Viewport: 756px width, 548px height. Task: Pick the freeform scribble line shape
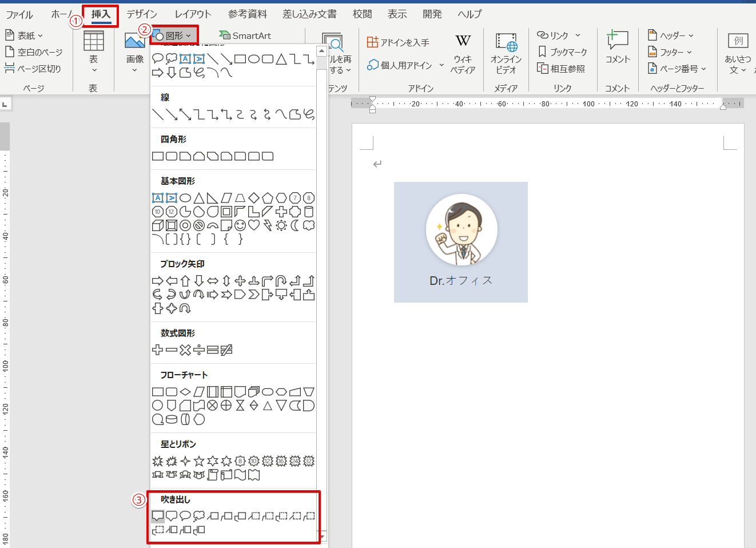pyautogui.click(x=309, y=114)
